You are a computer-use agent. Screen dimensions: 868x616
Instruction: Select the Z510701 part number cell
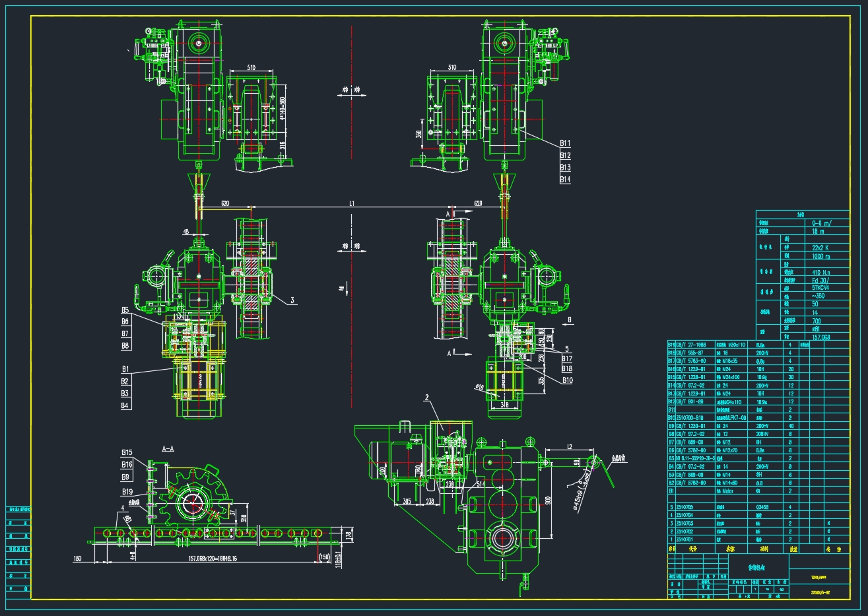684,539
